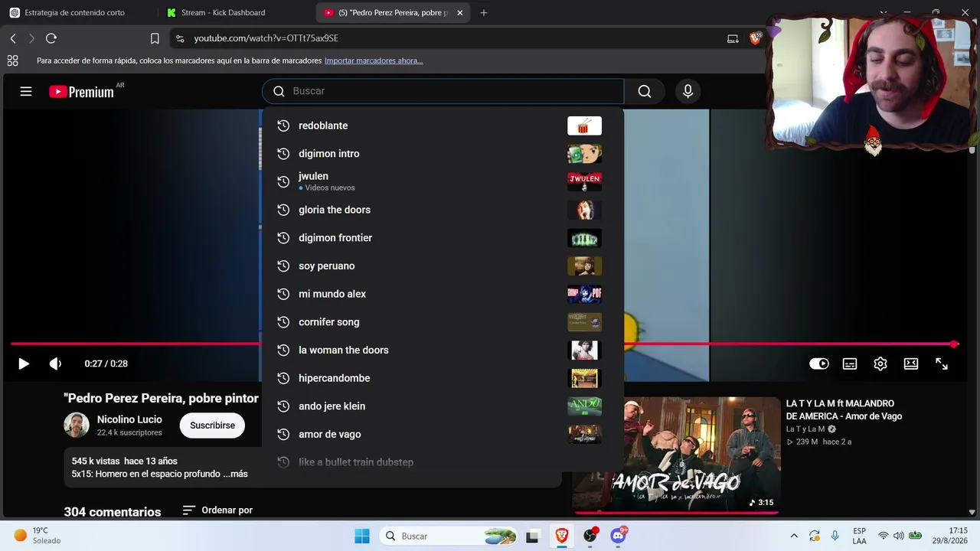
Task: Click the magnifier search button beside the search box
Action: click(x=645, y=92)
